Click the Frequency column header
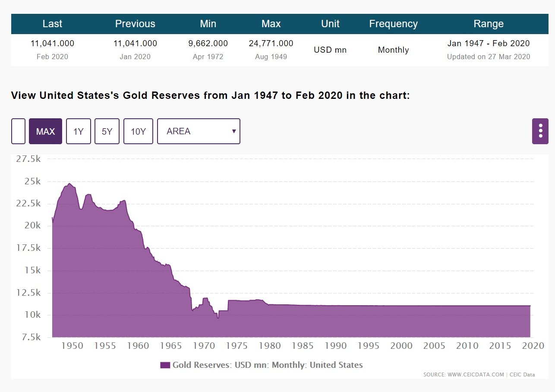The image size is (555, 392). click(x=393, y=24)
